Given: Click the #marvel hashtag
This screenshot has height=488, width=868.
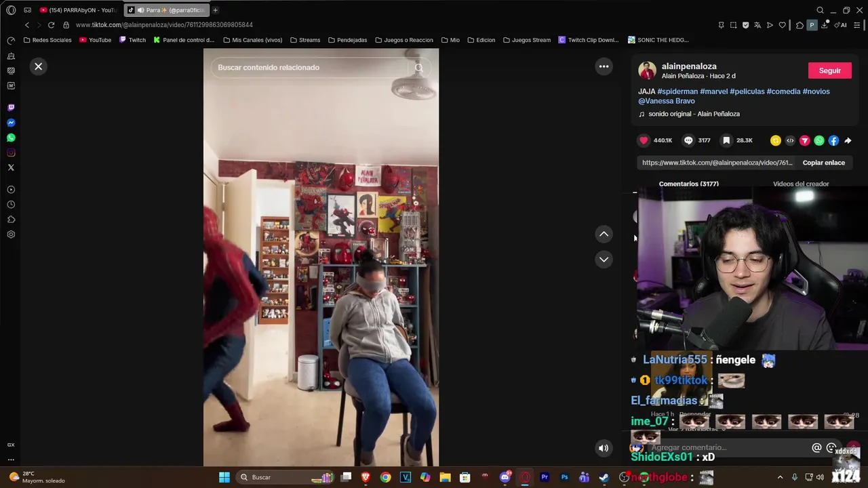Looking at the screenshot, I should click(713, 91).
